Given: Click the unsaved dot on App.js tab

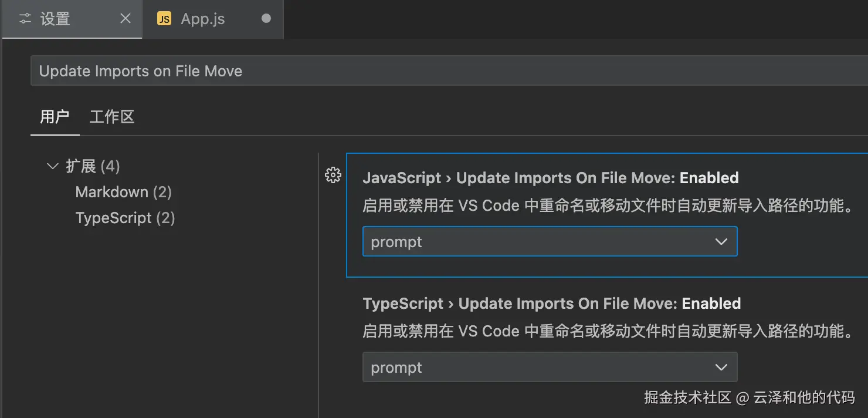Looking at the screenshot, I should (x=266, y=19).
